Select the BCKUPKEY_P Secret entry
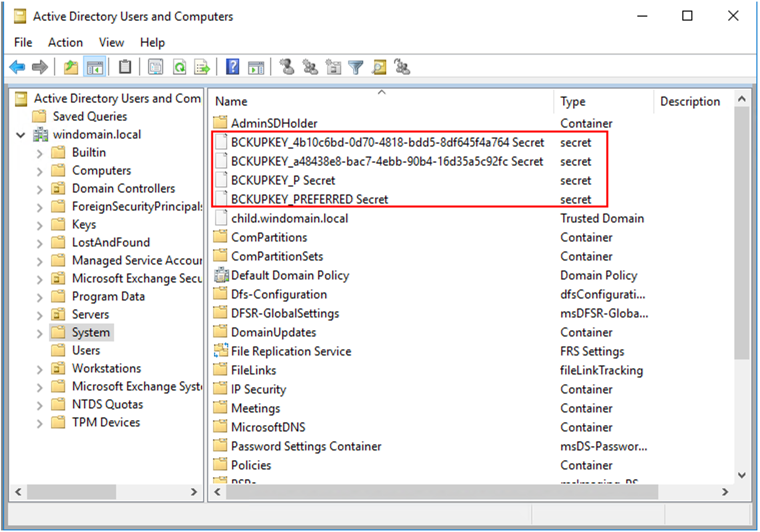The width and height of the screenshot is (760, 532). (283, 180)
